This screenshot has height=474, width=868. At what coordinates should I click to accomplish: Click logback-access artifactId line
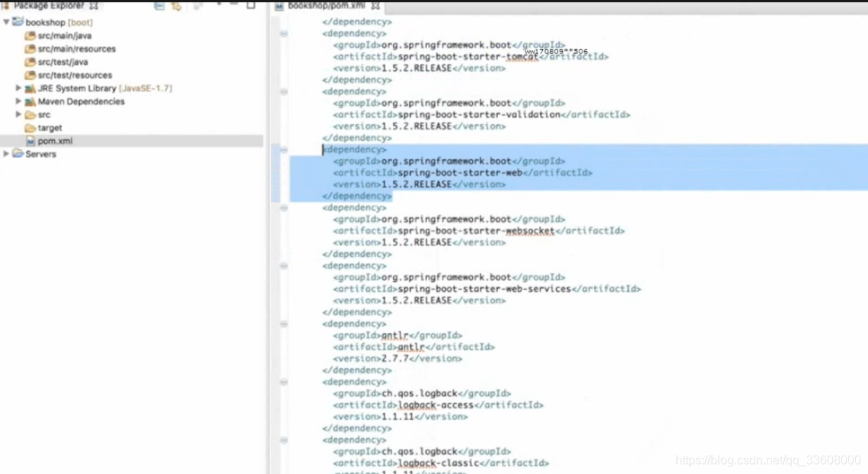(x=438, y=405)
